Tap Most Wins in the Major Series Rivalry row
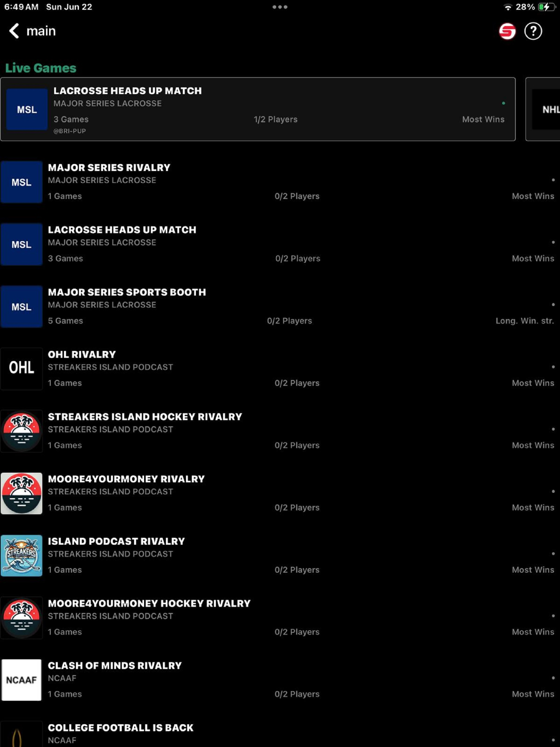This screenshot has width=560, height=747. click(533, 196)
